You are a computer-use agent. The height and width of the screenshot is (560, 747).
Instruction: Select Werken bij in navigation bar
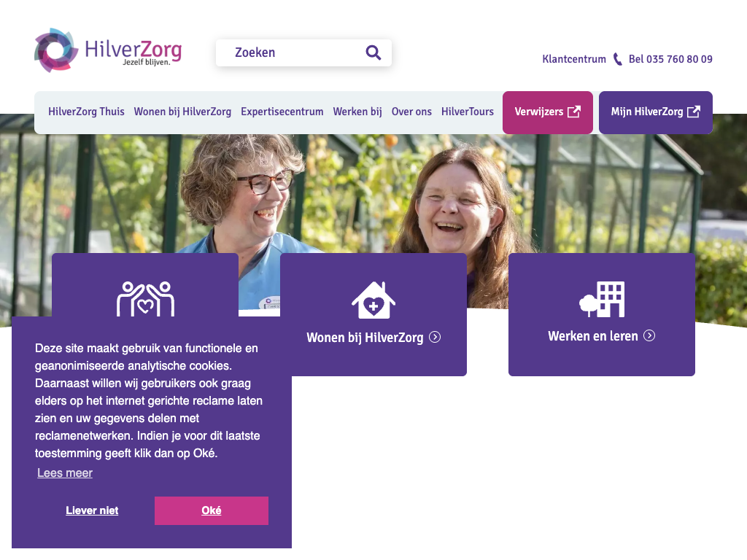[357, 112]
